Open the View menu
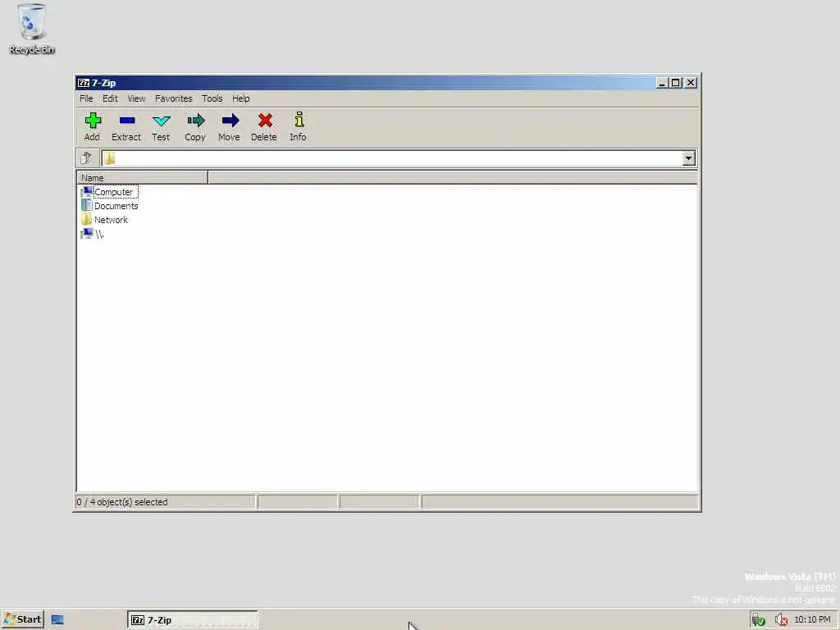Image resolution: width=840 pixels, height=630 pixels. (x=136, y=98)
